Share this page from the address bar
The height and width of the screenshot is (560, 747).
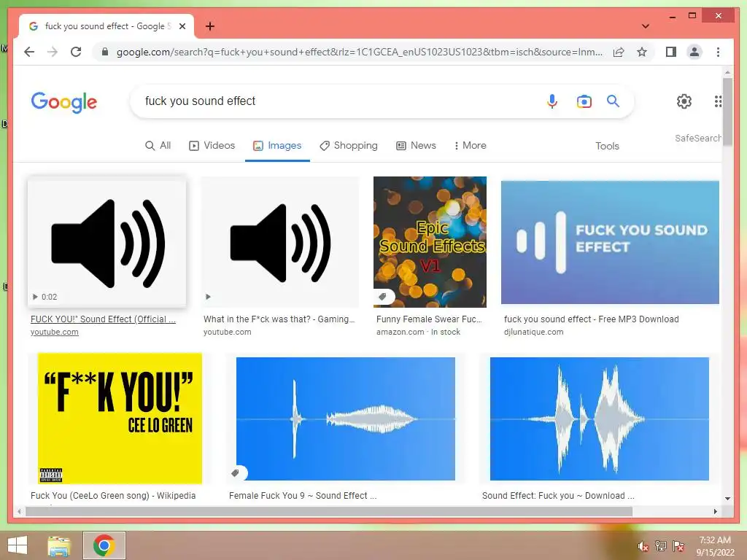coord(619,52)
